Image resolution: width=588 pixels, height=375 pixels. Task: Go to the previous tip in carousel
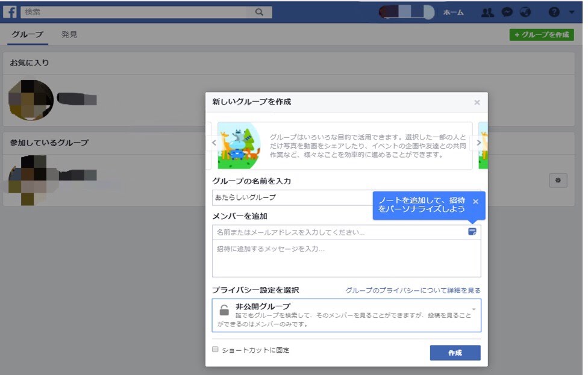point(214,143)
